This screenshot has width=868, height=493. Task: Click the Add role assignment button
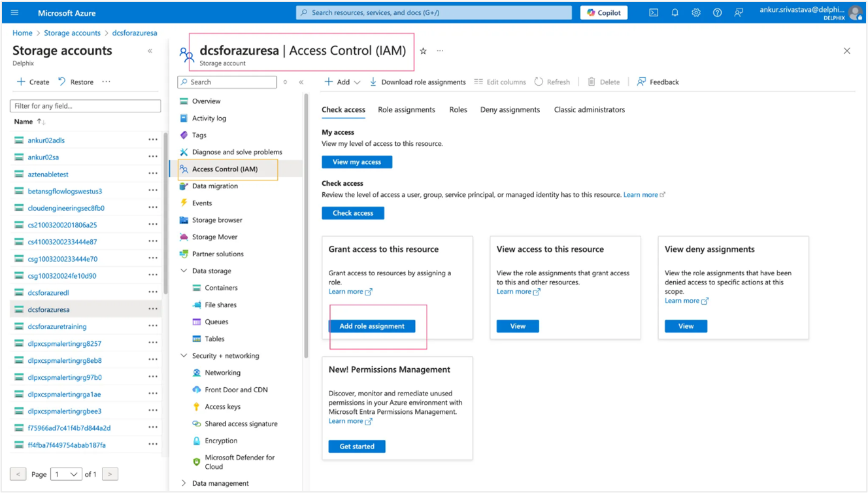click(x=372, y=326)
